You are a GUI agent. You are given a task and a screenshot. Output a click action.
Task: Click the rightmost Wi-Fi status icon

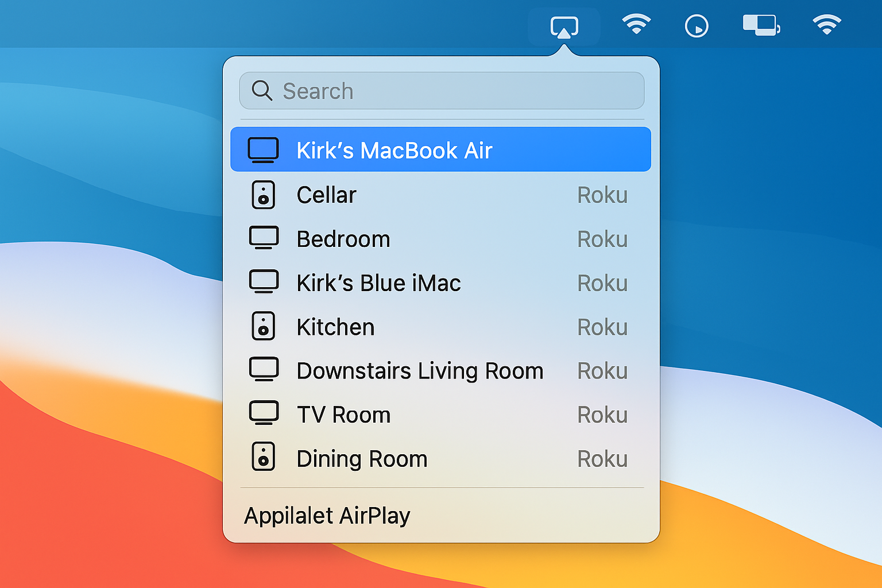pyautogui.click(x=827, y=25)
